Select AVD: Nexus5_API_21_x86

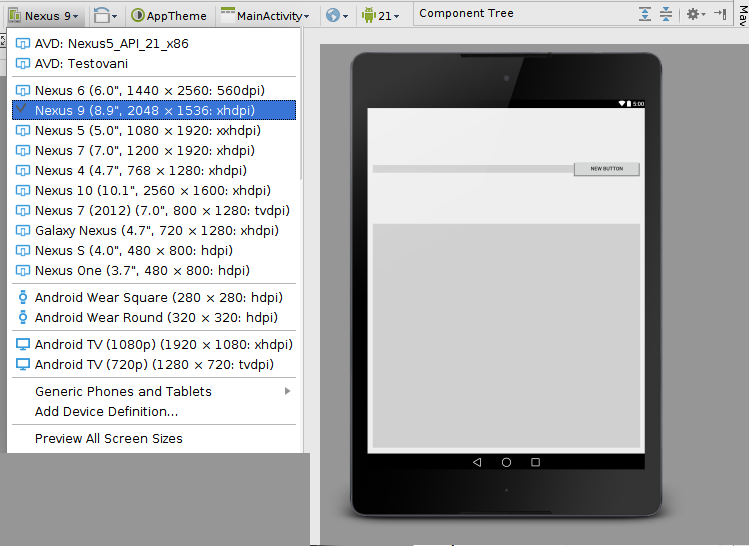point(154,43)
